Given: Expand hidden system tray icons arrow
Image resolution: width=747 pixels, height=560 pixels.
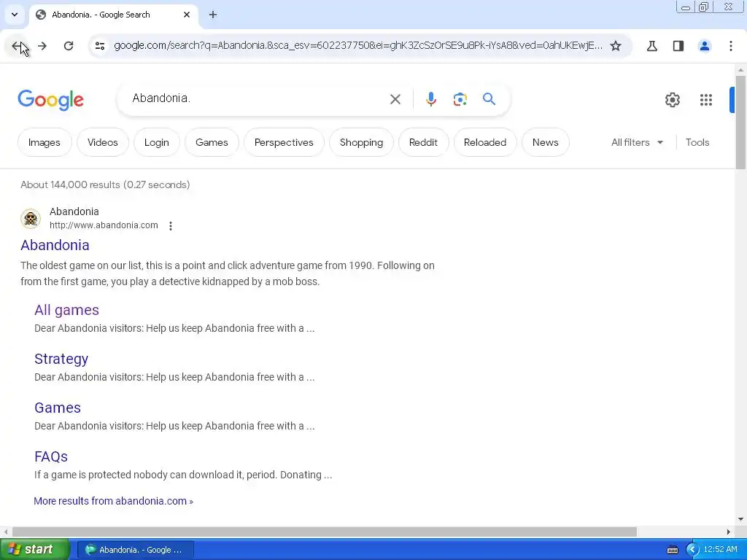Looking at the screenshot, I should coord(692,550).
